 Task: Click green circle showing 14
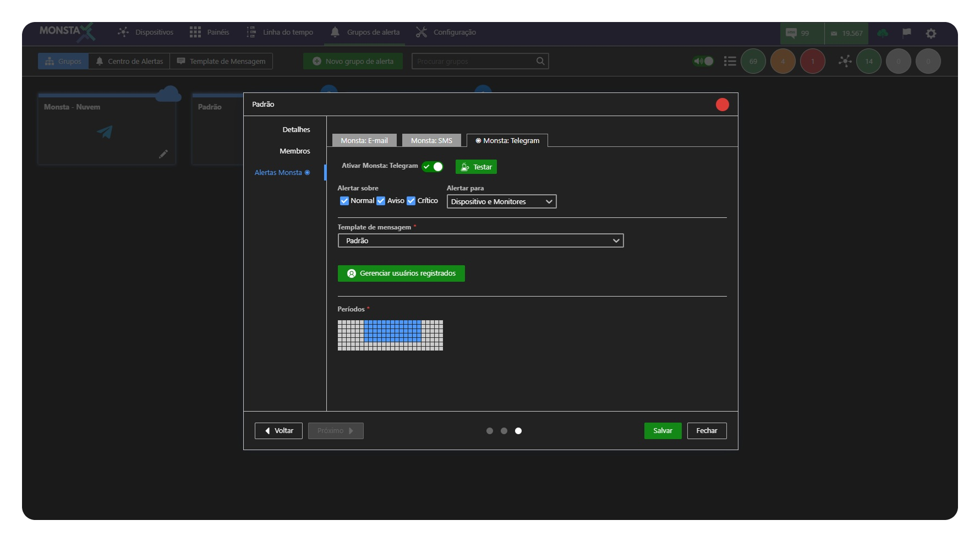point(869,61)
